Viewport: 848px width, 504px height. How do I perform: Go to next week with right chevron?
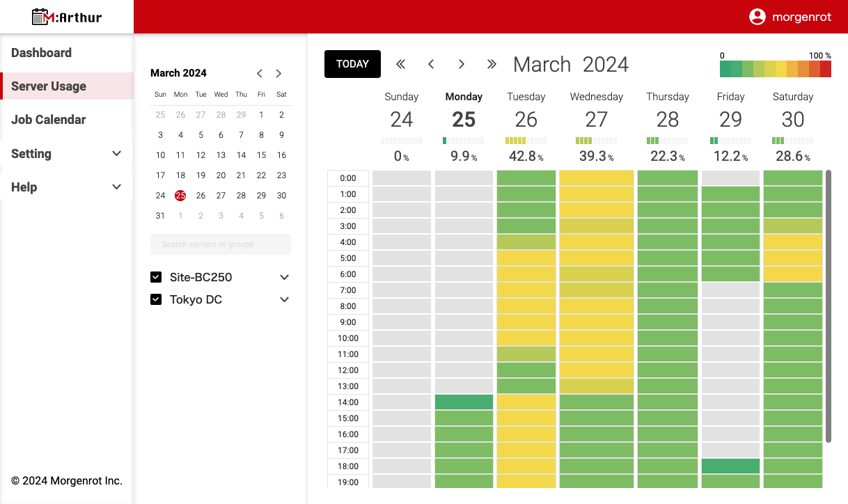(x=461, y=64)
